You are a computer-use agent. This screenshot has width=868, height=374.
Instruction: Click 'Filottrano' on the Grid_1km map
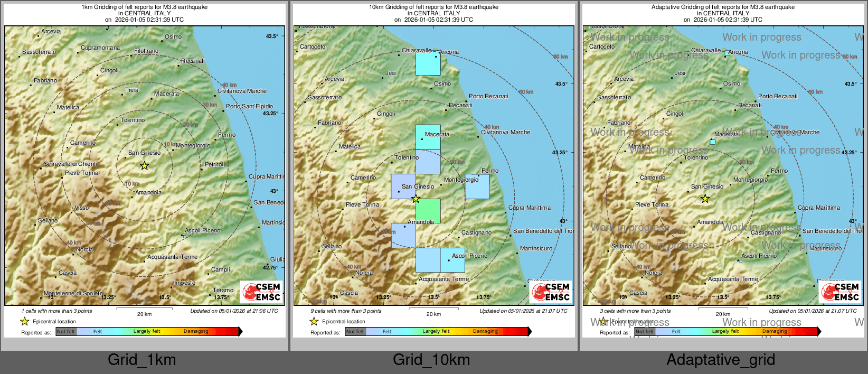146,51
